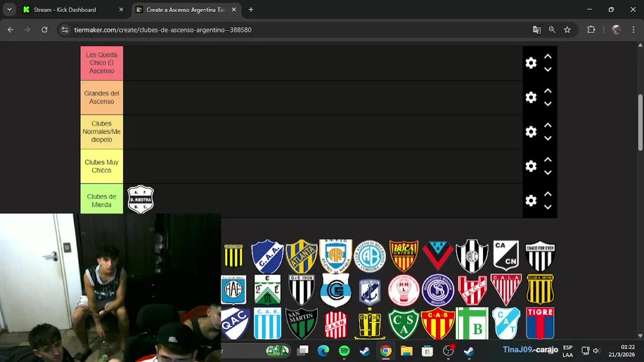View site information icon

coord(64,30)
